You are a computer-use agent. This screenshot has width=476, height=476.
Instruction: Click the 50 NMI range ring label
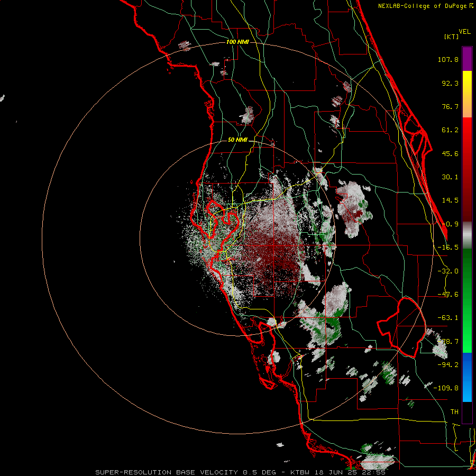[237, 140]
